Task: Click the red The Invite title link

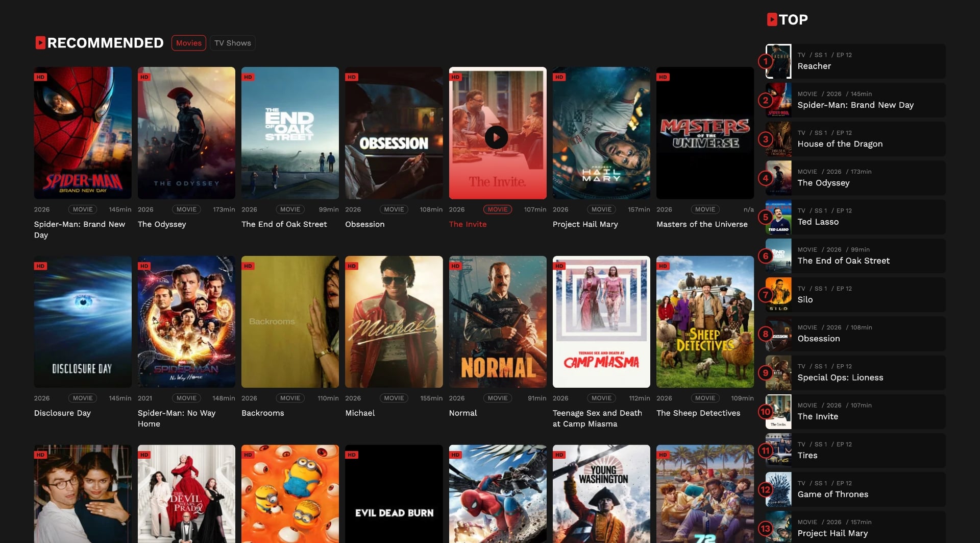Action: click(468, 224)
